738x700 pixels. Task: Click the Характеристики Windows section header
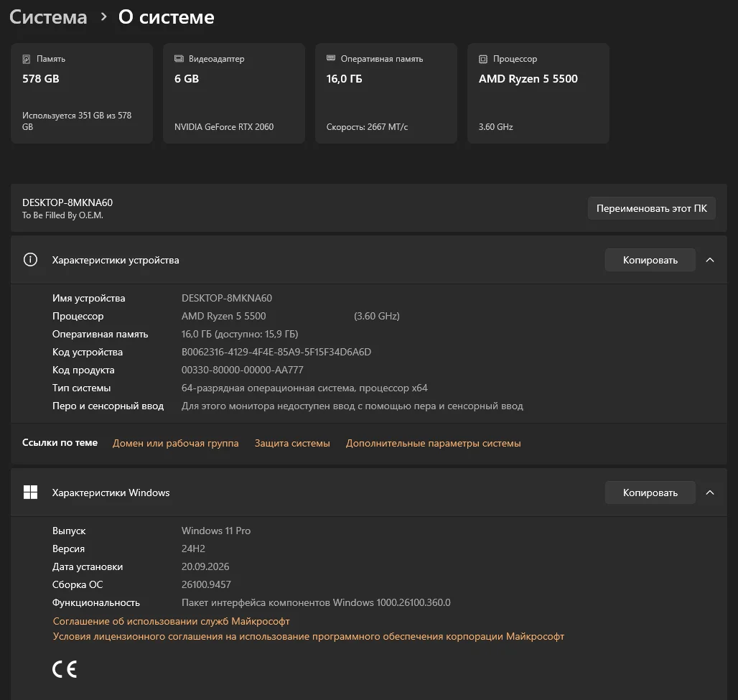[x=368, y=493]
